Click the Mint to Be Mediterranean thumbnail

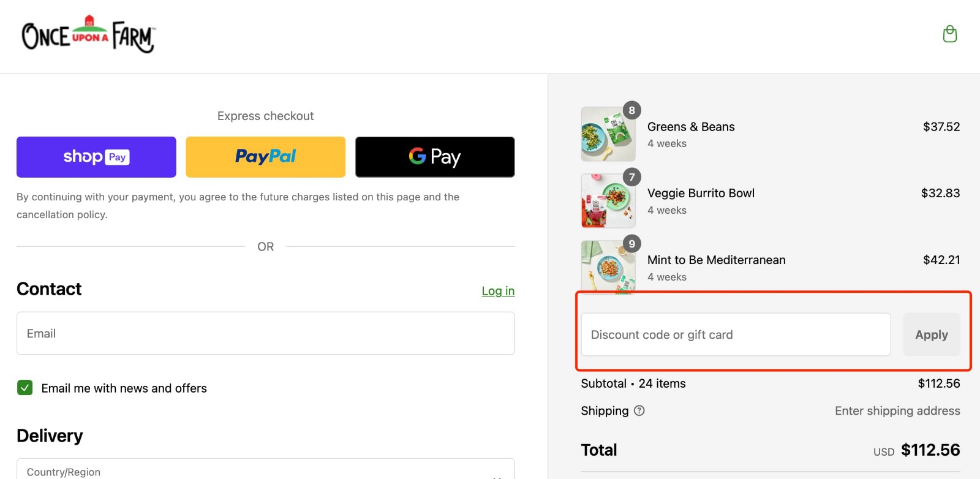607,267
